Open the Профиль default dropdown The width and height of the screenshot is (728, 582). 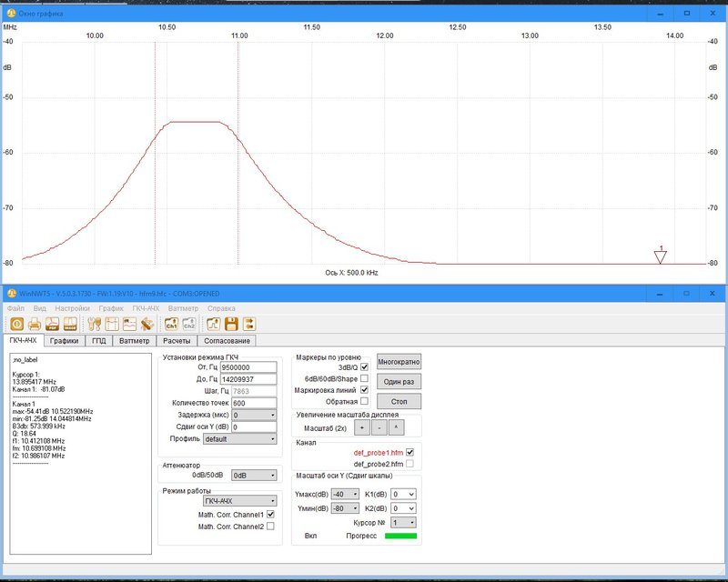coord(239,439)
